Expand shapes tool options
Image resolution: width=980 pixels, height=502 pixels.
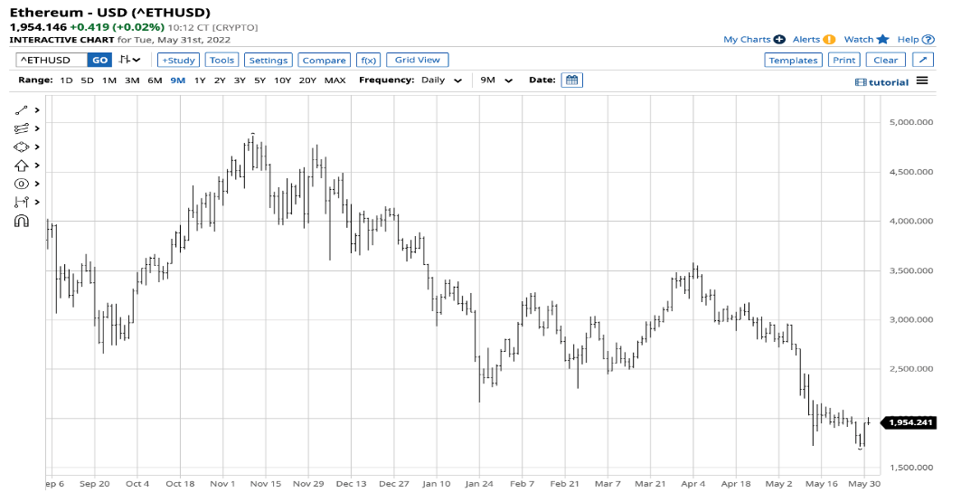pyautogui.click(x=37, y=147)
